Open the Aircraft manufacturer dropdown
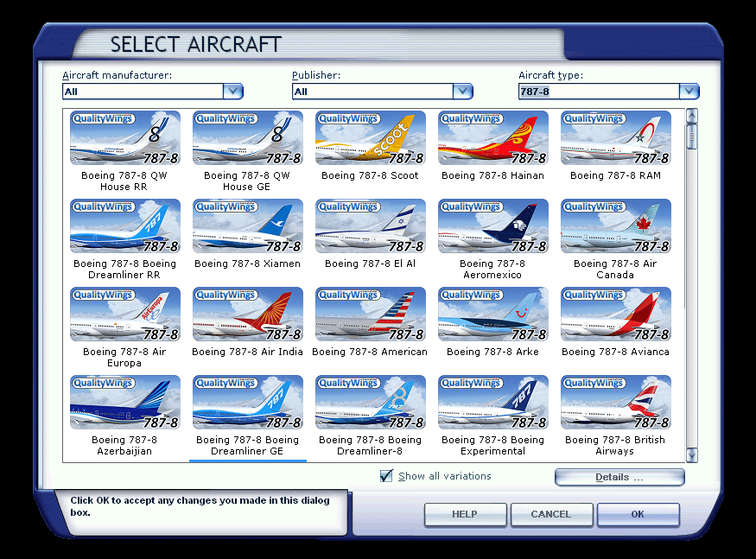Viewport: 756px width, 559px height. (x=232, y=92)
